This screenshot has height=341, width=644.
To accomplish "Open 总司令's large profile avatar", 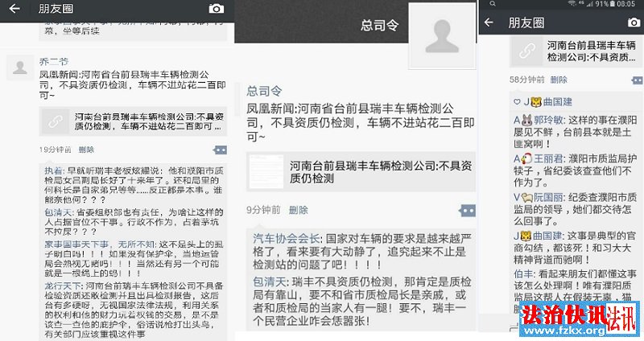I will [442, 37].
